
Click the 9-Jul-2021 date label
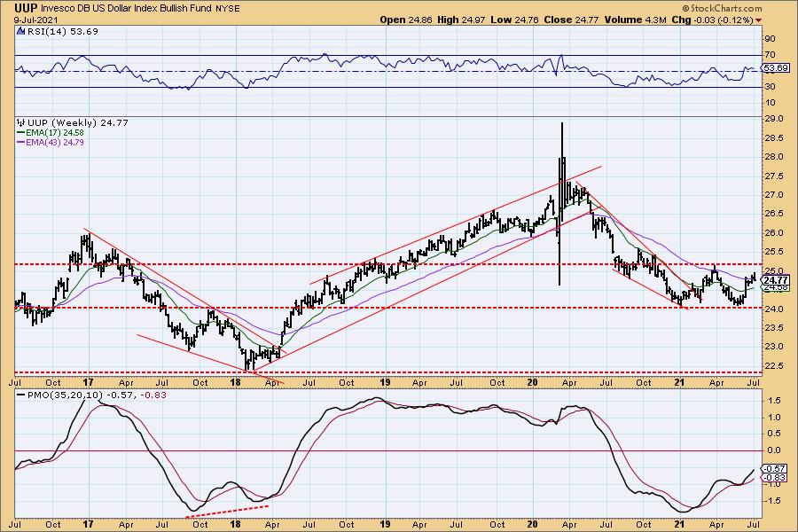click(x=35, y=20)
